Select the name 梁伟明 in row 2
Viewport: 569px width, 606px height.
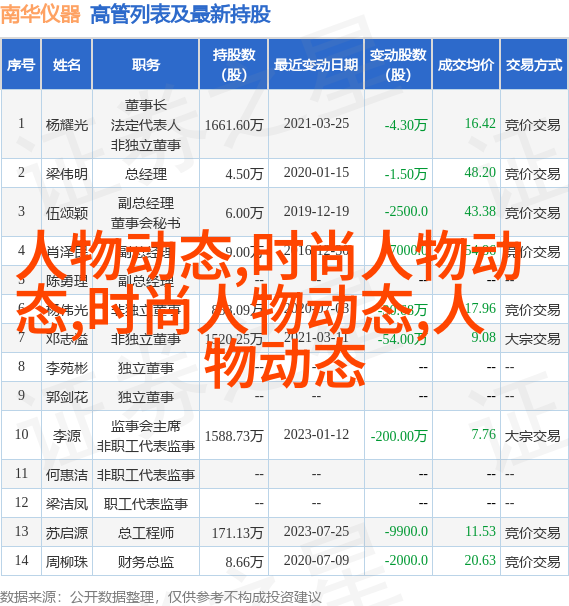(66, 174)
